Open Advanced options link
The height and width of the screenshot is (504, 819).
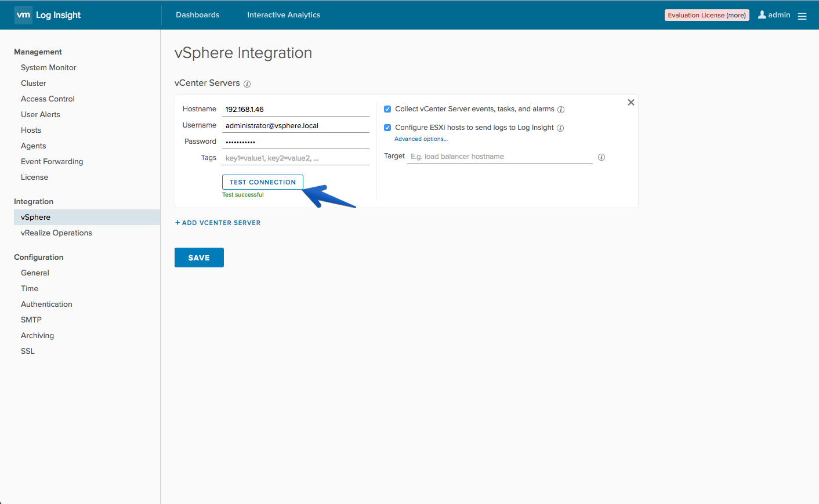click(421, 139)
